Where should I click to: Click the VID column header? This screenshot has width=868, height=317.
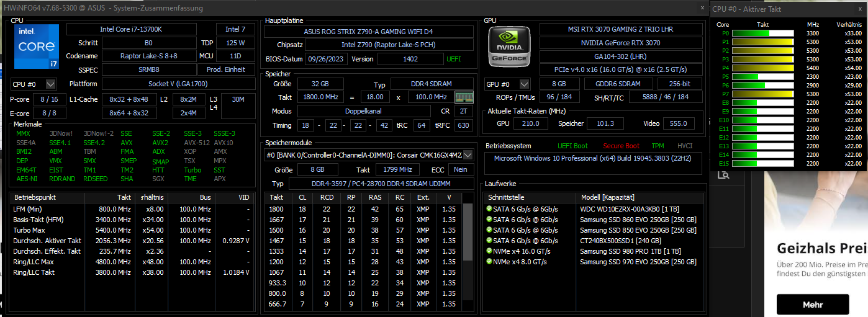(235, 197)
